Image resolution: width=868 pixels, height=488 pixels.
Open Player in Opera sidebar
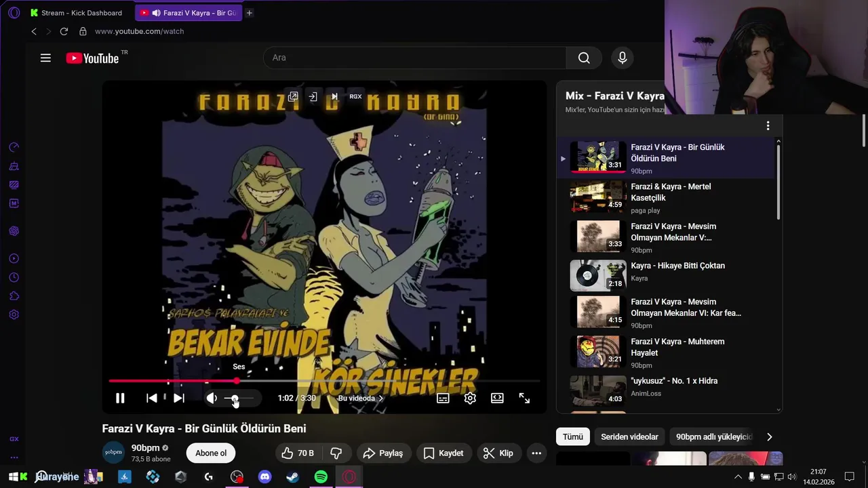tap(14, 258)
